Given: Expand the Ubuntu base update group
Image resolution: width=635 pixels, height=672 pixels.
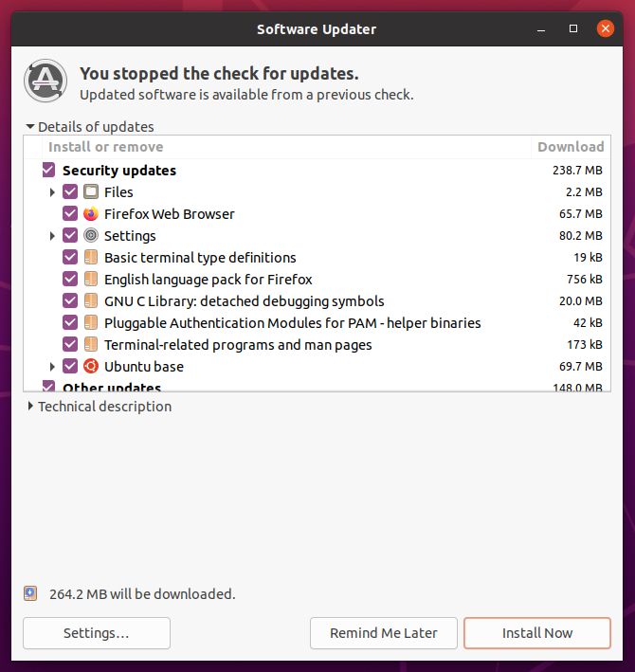Looking at the screenshot, I should [53, 367].
